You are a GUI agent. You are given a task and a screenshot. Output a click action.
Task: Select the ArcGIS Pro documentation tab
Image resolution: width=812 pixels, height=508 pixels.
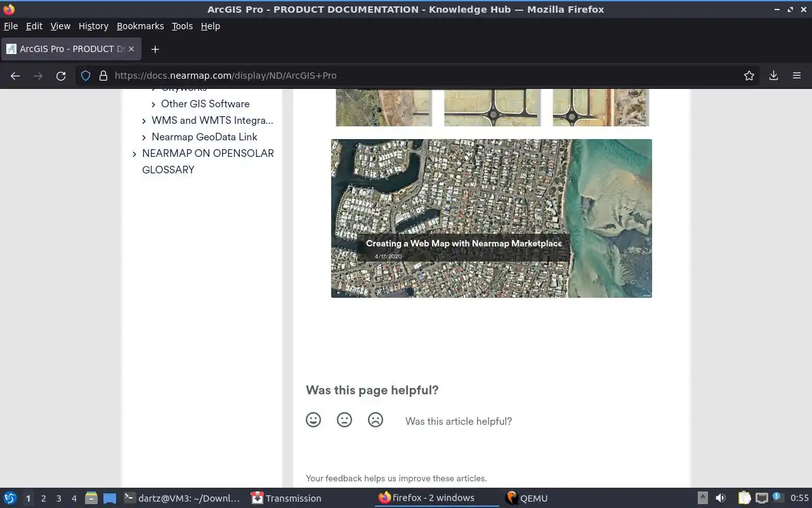[70, 49]
